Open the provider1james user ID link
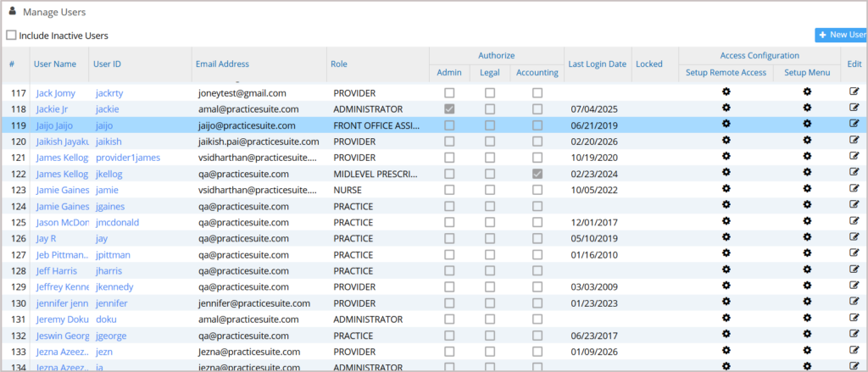Screen dimensions: 868x372 [128, 158]
